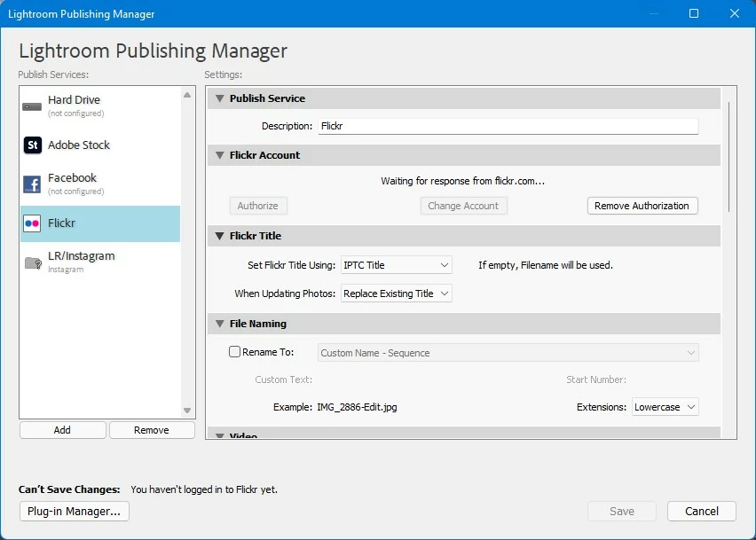Click 'You haven't logged in to Flickr yet.' message
756x540 pixels.
(x=204, y=489)
